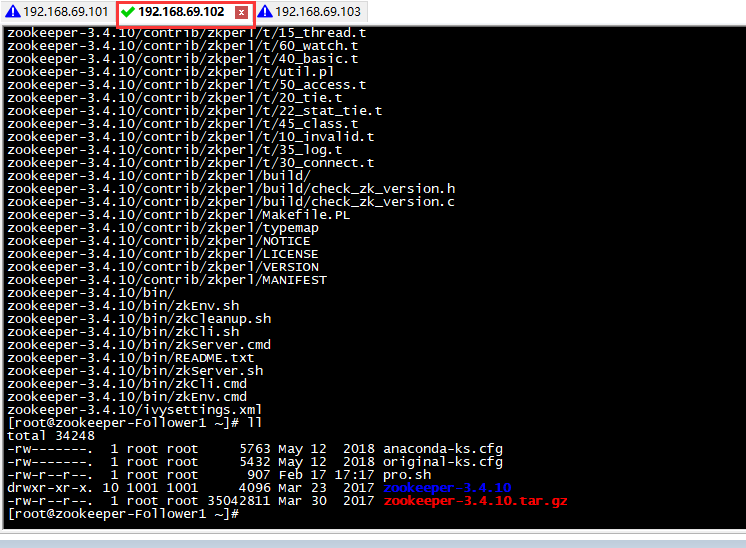746x548 pixels.
Task: Click the contrib/zkperl/LICENSE line
Action: pos(163,254)
